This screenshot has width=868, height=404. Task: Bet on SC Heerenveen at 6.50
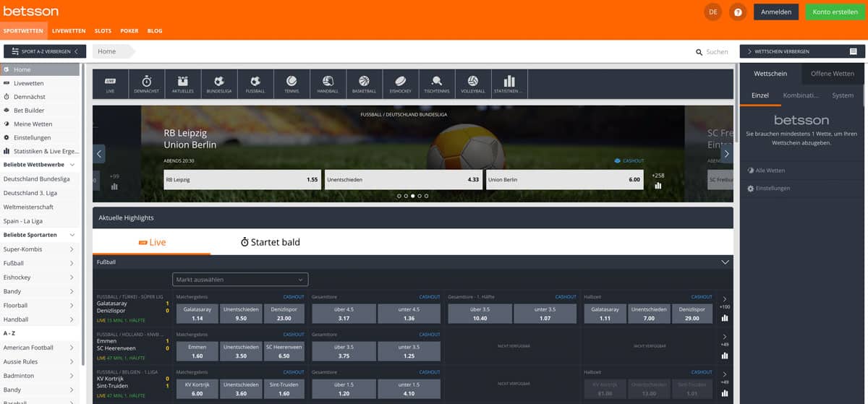point(284,351)
